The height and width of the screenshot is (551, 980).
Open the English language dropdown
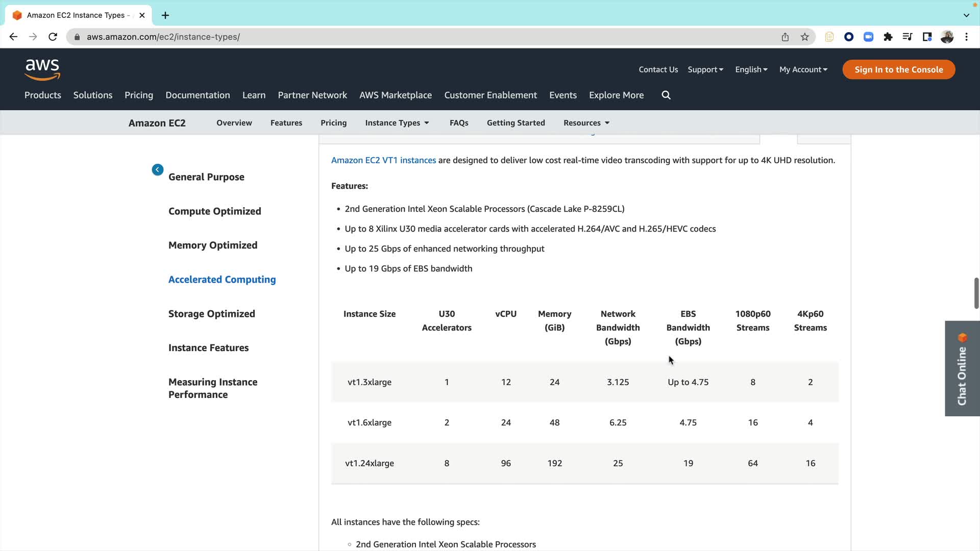click(x=751, y=69)
